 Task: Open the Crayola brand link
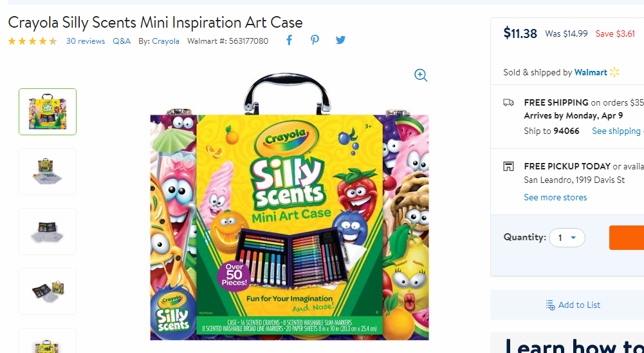point(165,41)
